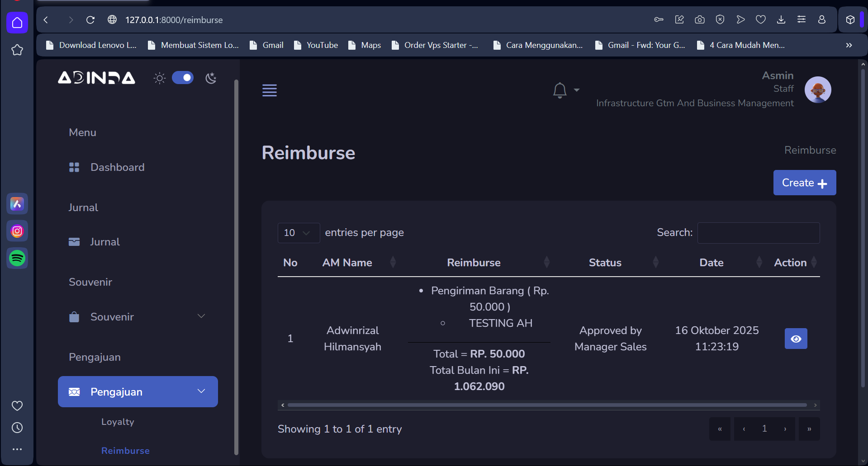
Task: Click the Asmin user avatar
Action: pyautogui.click(x=817, y=89)
